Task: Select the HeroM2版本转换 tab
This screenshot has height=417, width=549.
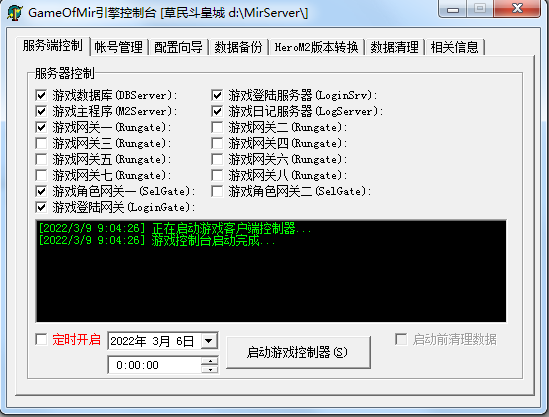Action: tap(317, 47)
